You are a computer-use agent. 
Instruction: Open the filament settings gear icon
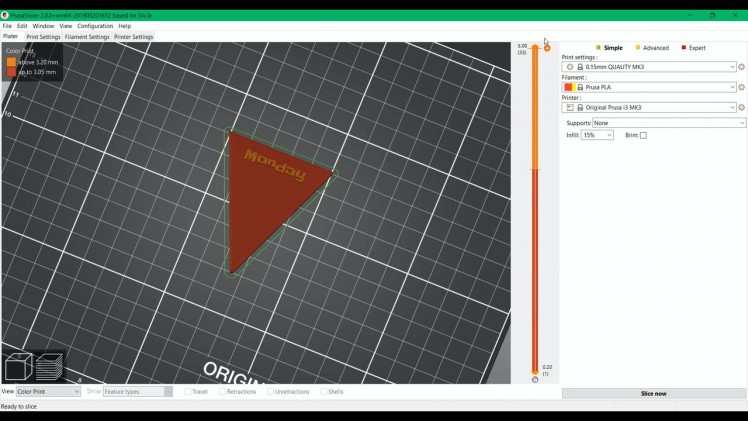[741, 87]
